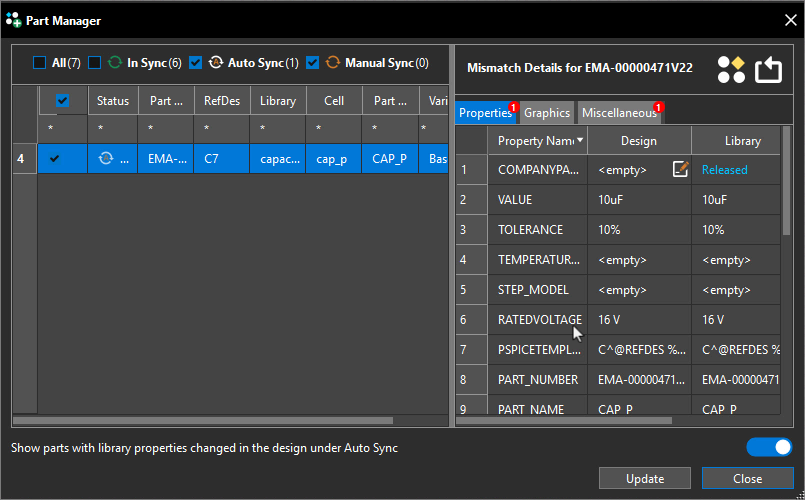This screenshot has width=805, height=500.
Task: Open the Property Name column sort arrow
Action: (580, 140)
